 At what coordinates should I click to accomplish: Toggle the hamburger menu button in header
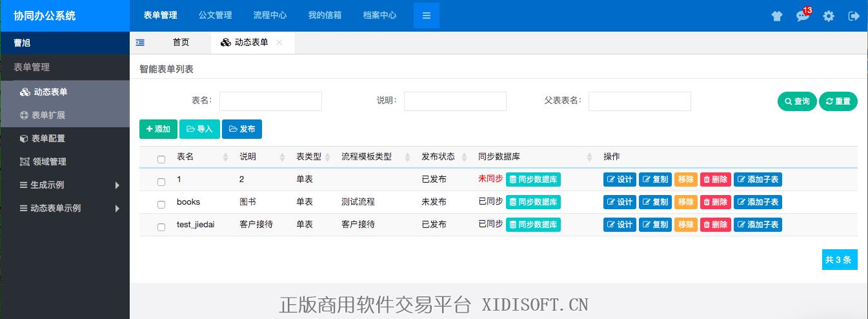point(427,15)
